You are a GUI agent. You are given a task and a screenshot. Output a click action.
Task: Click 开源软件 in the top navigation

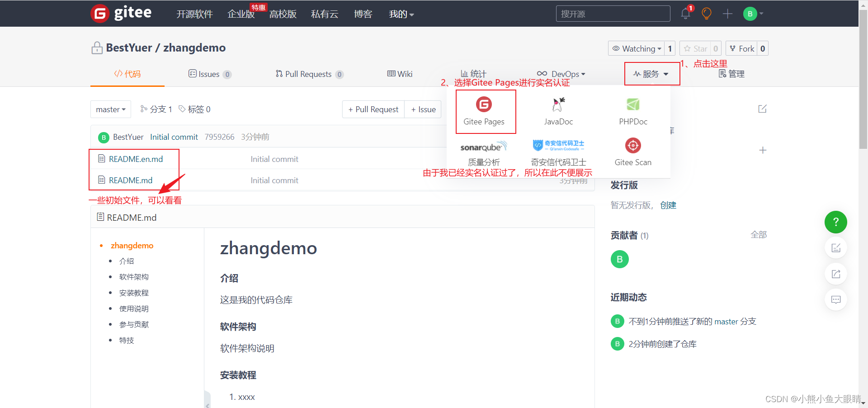click(194, 14)
